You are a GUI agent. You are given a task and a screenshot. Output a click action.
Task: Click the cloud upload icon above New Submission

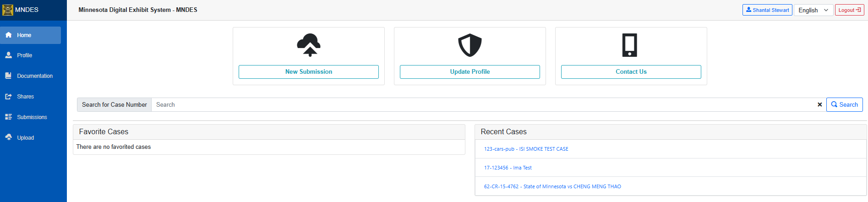pos(309,45)
